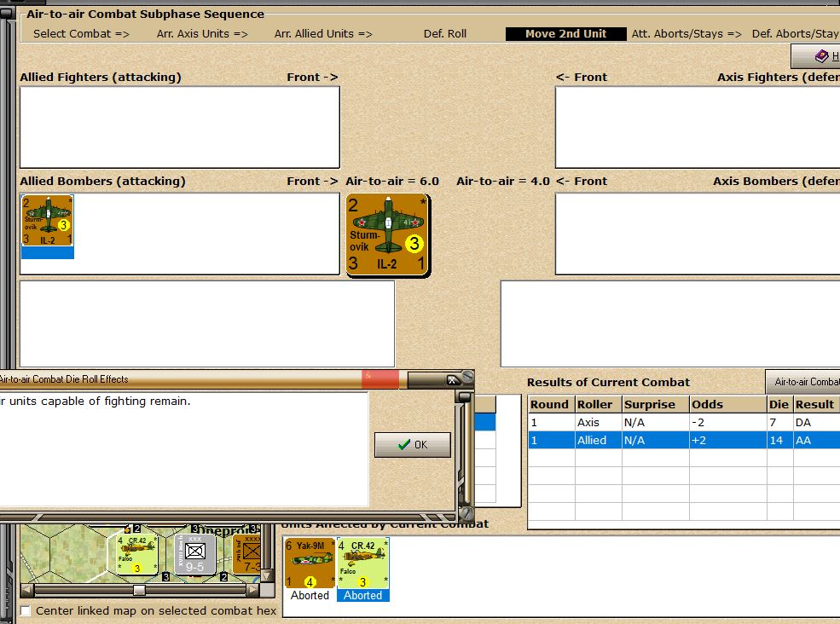Click the Axis row in the results table

pyautogui.click(x=684, y=422)
